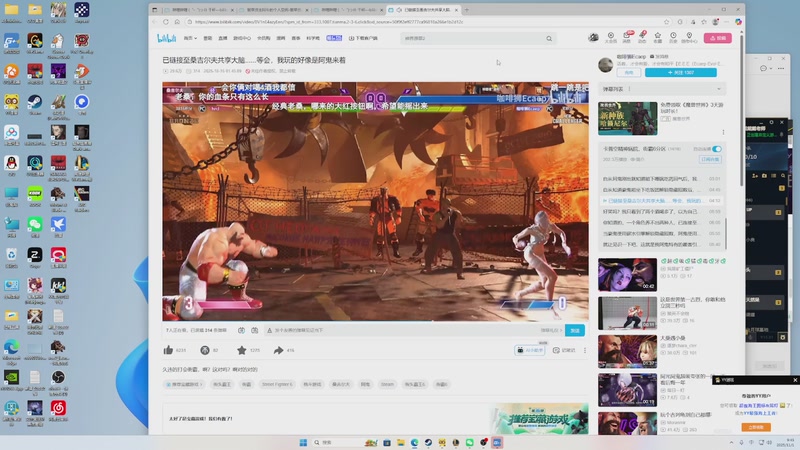
Task: Open 直播 in bilibili navigation
Action: click(222, 38)
